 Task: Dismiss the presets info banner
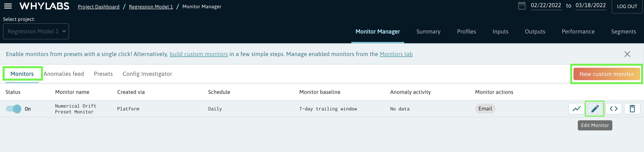click(x=627, y=54)
